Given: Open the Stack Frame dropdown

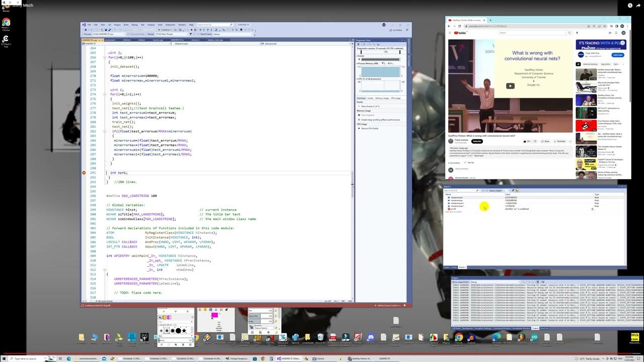Looking at the screenshot, I should click(x=233, y=34).
